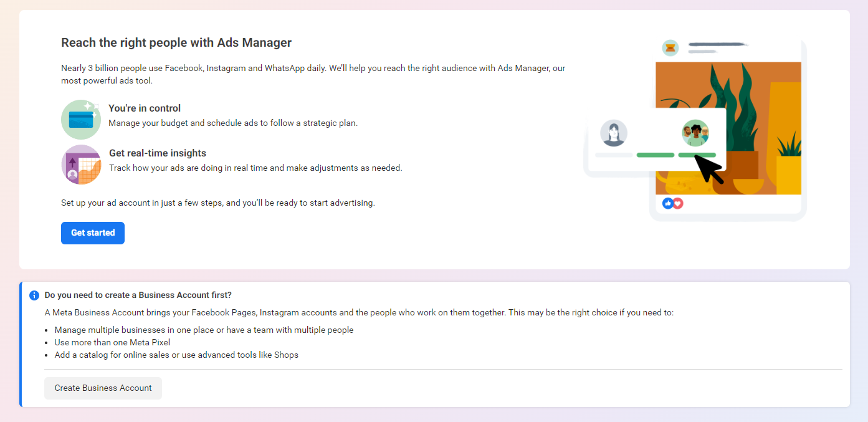Click the hourglass profile icon atop illustrated post
The height and width of the screenshot is (422, 868).
(x=670, y=48)
